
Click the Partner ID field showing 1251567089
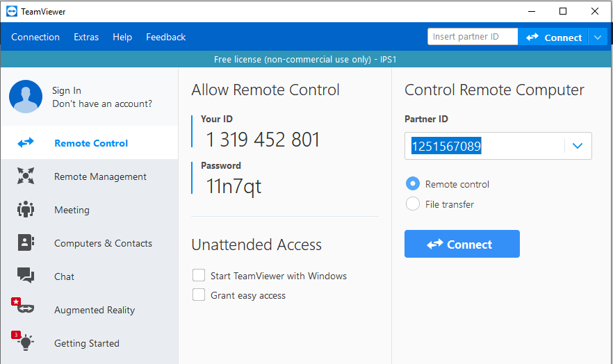(498, 146)
